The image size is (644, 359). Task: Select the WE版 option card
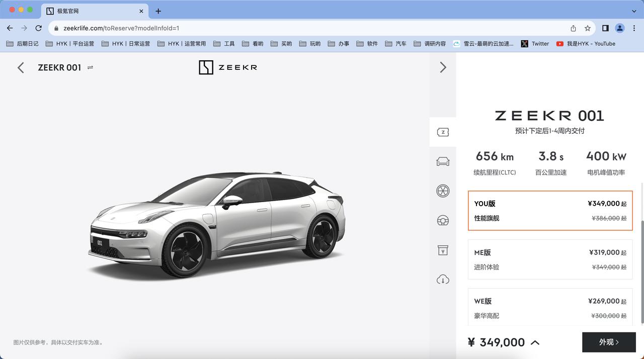(x=550, y=307)
